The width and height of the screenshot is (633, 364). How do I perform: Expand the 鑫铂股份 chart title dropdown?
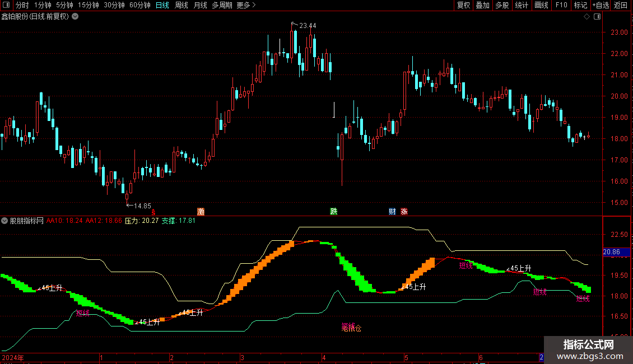(x=75, y=17)
